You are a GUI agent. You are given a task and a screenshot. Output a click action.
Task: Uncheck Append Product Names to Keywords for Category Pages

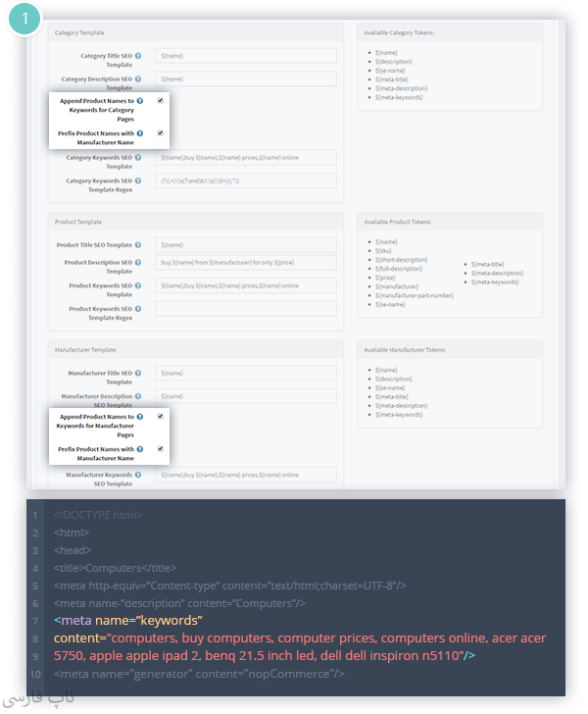pos(160,100)
